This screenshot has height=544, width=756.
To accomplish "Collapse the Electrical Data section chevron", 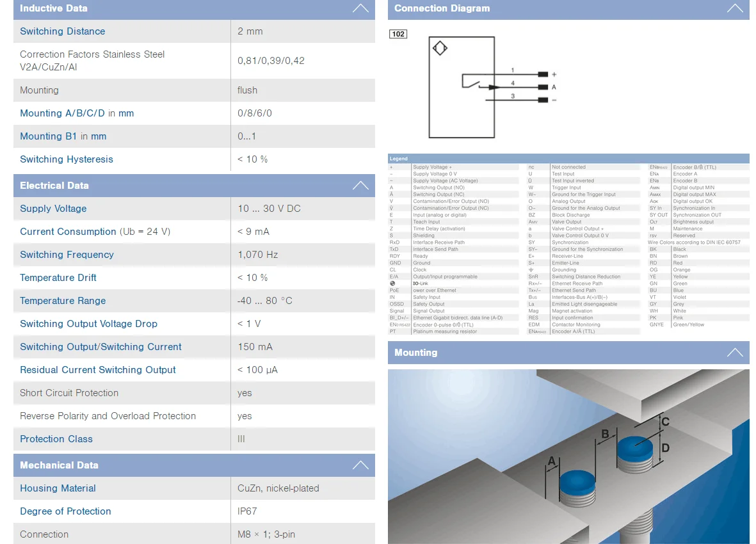I will (360, 186).
